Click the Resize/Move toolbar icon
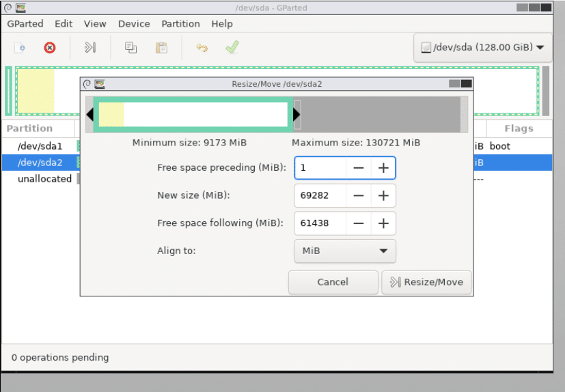Viewport: 565px width, 392px height. click(90, 47)
